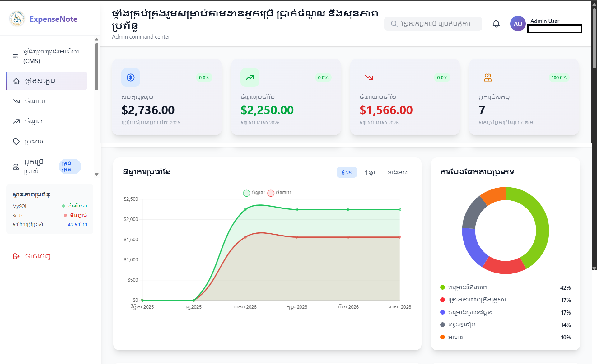Open the CMS dashboard menu item
The width and height of the screenshot is (597, 364).
47,56
